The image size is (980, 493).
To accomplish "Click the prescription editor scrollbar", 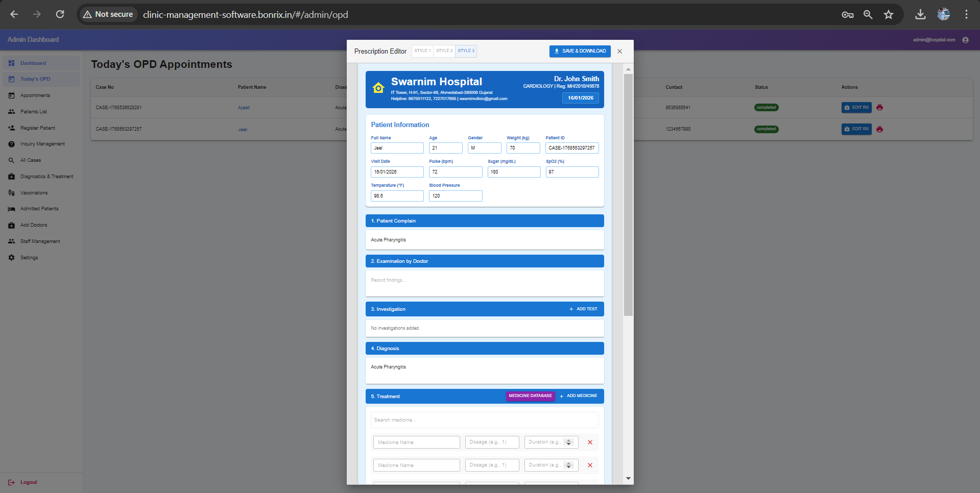I will (628, 194).
